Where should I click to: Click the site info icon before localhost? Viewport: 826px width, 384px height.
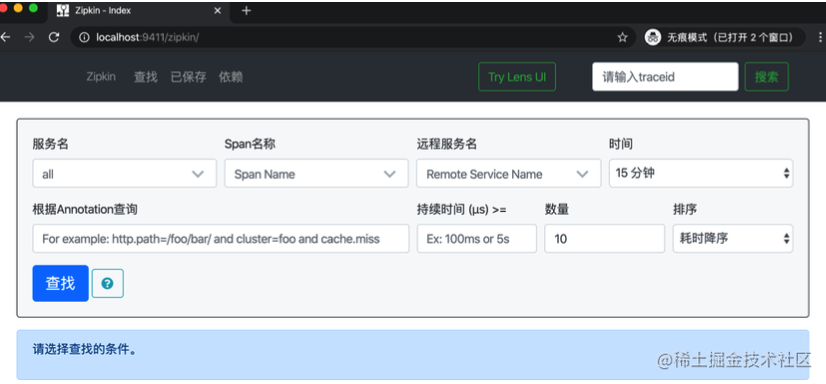coord(84,37)
